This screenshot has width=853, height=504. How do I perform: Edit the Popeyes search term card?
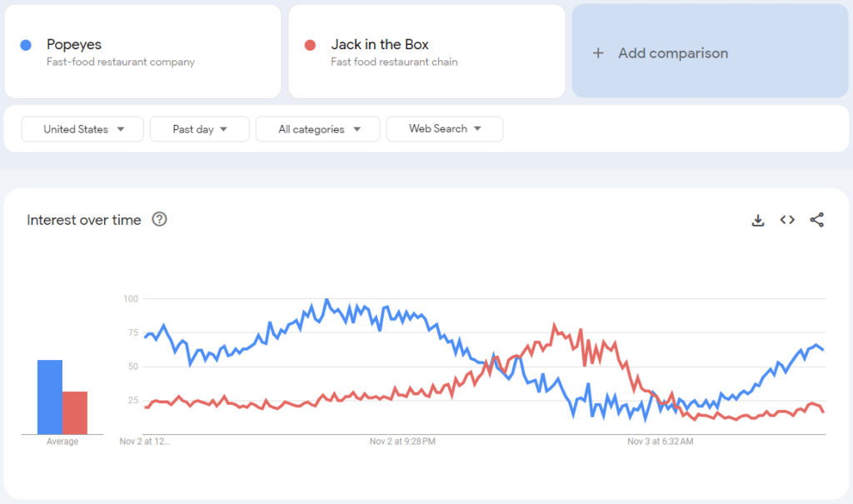(x=142, y=52)
